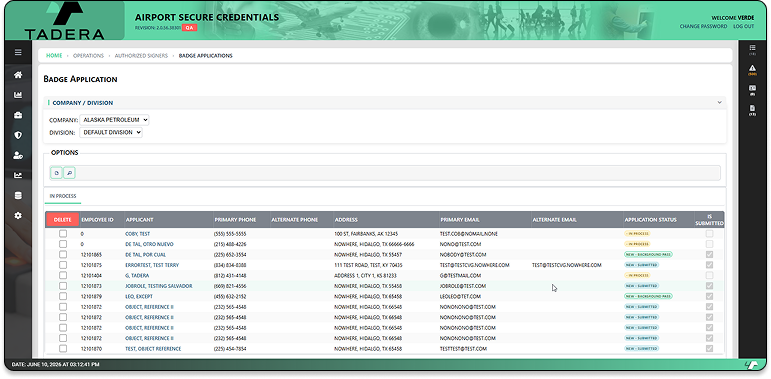Click employee ID 12101875
The image size is (771, 379).
[91, 265]
